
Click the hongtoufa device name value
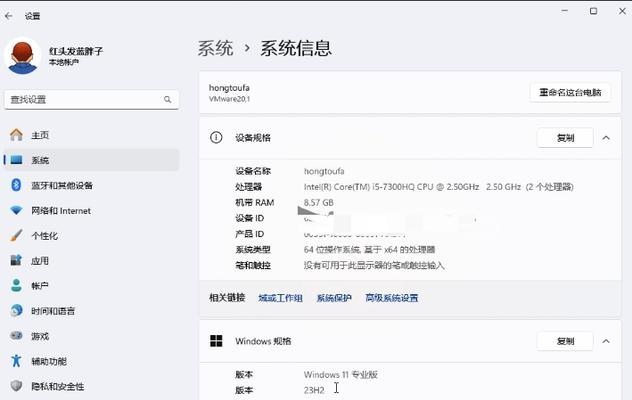point(324,171)
